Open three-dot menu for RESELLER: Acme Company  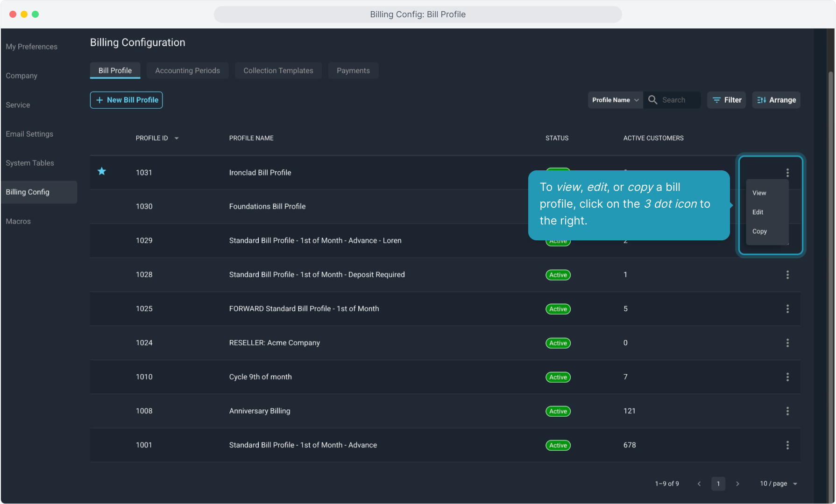pyautogui.click(x=787, y=343)
